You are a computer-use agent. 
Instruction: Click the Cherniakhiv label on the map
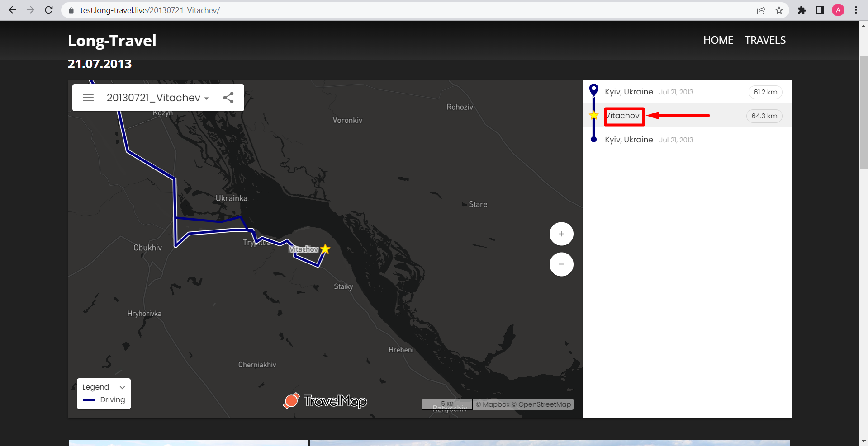pyautogui.click(x=257, y=365)
